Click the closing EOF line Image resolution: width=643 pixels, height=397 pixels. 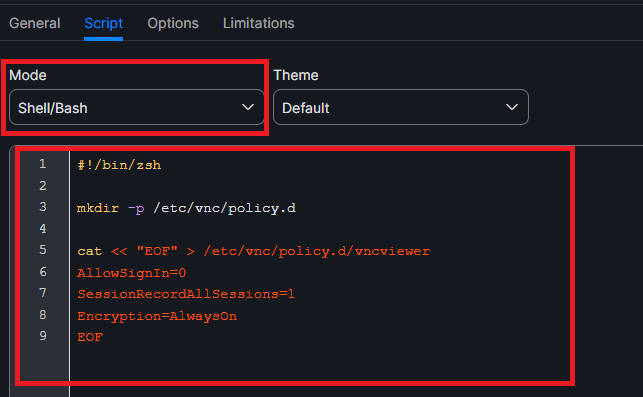90,337
